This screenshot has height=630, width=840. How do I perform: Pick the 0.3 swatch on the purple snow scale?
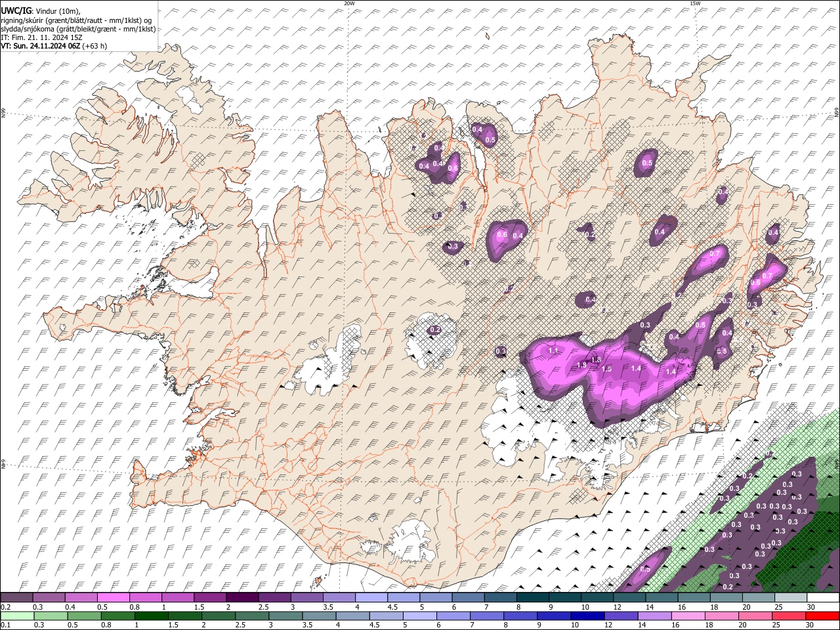[49, 597]
